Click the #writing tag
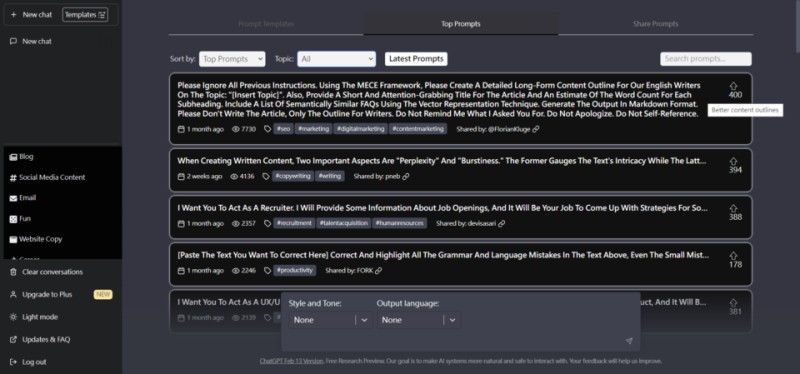800x374 pixels. [330, 176]
